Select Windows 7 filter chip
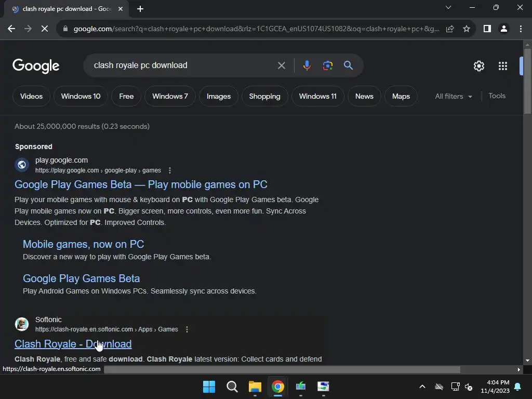 [170, 96]
